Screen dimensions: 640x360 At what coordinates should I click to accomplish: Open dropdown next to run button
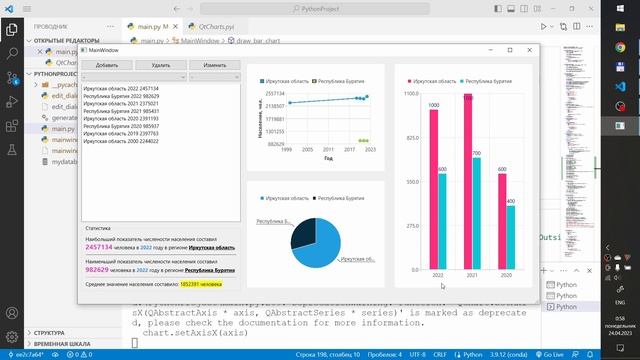552,27
